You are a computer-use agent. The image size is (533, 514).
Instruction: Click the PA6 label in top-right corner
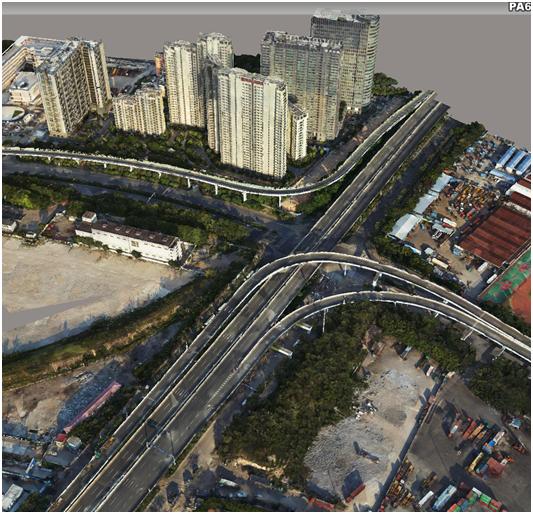520,7
